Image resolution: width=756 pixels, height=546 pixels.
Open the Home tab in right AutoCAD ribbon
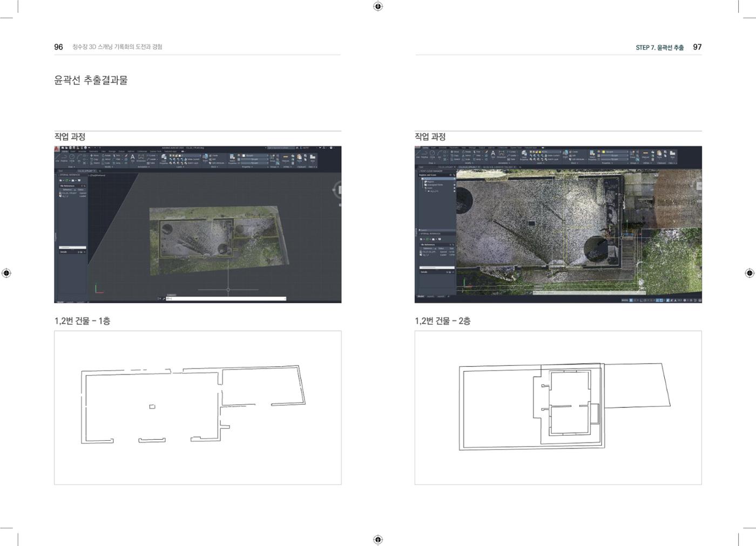coord(426,148)
